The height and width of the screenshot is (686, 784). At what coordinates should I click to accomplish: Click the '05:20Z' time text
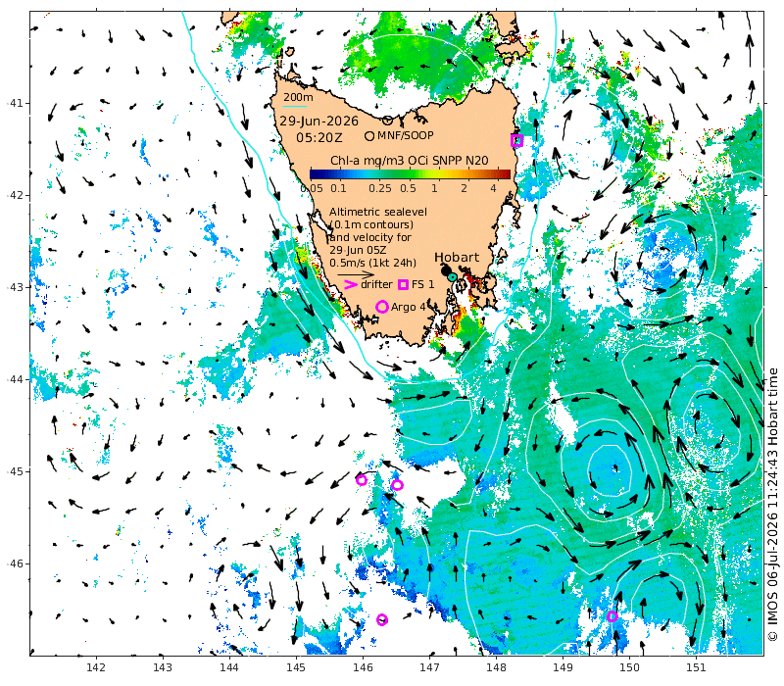(319, 137)
